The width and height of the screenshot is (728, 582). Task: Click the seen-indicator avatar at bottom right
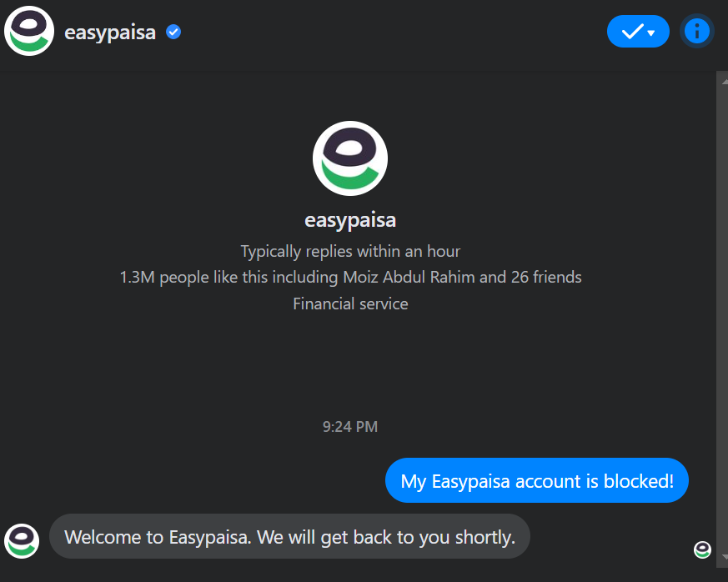point(701,549)
